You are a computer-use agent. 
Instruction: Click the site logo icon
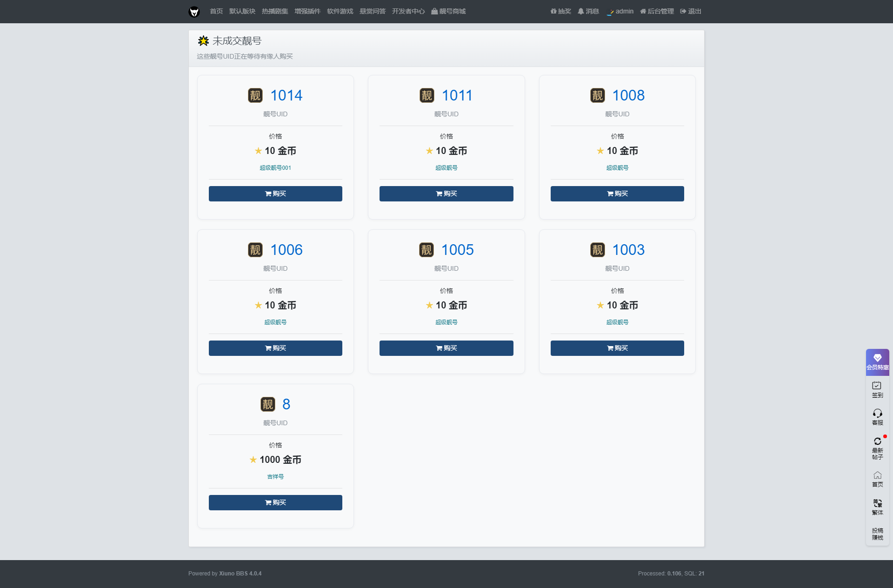click(194, 12)
